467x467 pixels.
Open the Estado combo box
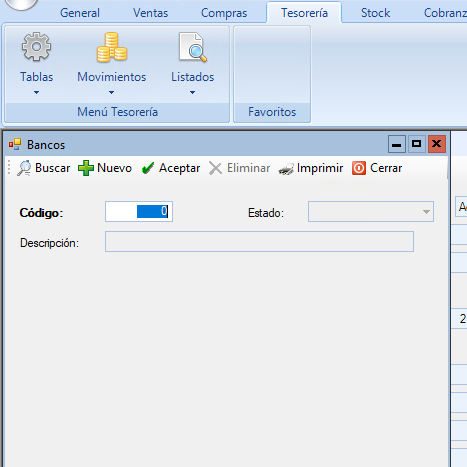click(371, 212)
